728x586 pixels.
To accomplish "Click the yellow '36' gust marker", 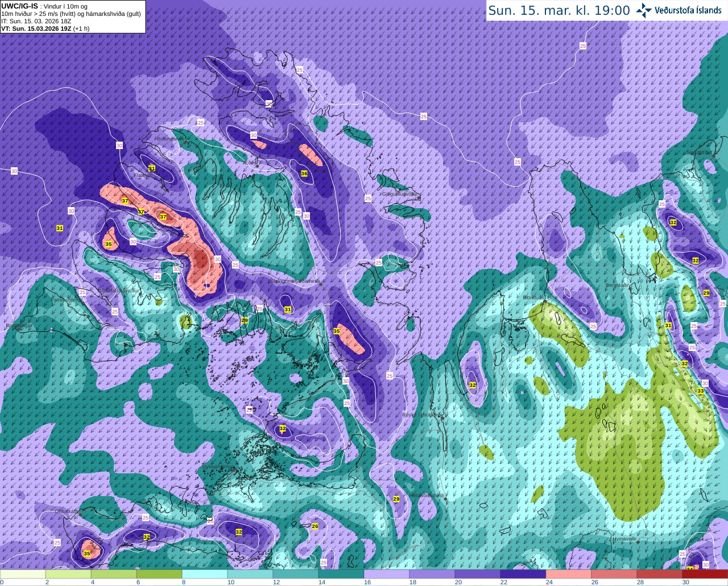I will tap(304, 174).
